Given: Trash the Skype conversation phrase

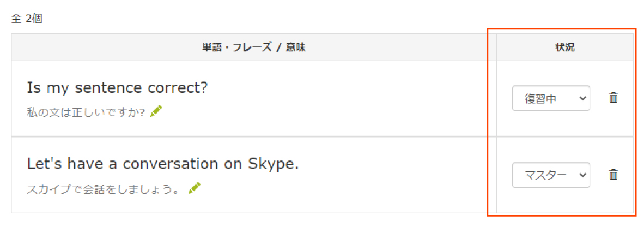Looking at the screenshot, I should (613, 175).
